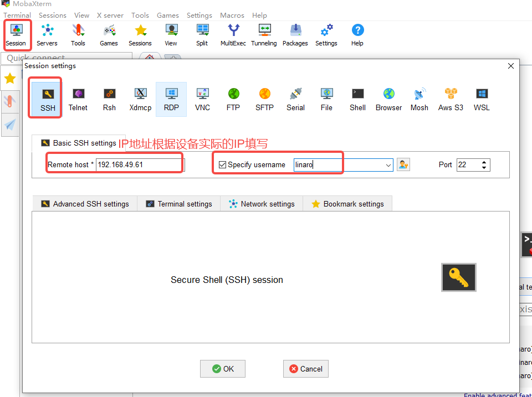Select the Aws S3 session type

(x=451, y=99)
